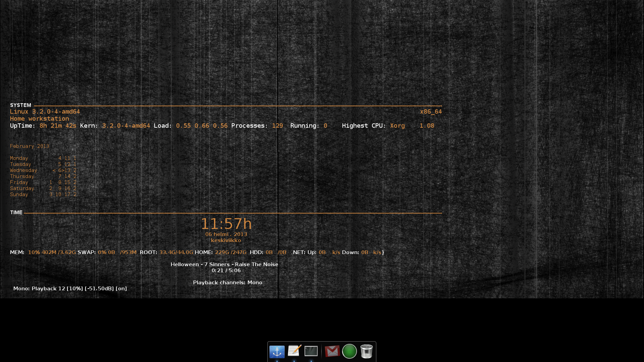Click the Helloween - 7 Sinners song title
Image resolution: width=644 pixels, height=362 pixels.
click(224, 264)
